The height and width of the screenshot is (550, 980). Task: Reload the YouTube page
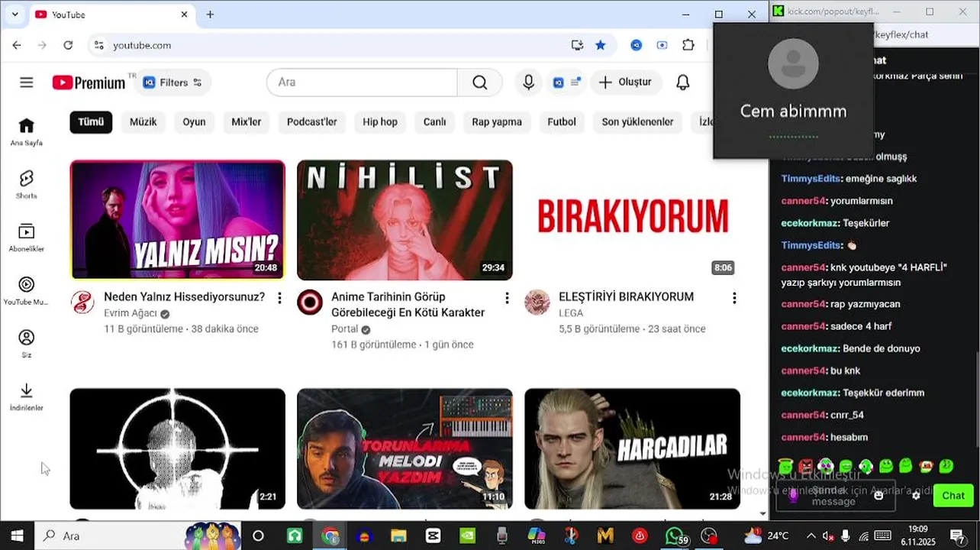[x=68, y=45]
